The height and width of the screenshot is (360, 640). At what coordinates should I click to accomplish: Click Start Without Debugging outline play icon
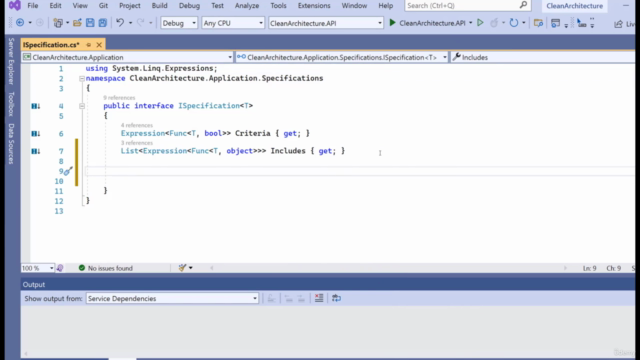pos(480,23)
